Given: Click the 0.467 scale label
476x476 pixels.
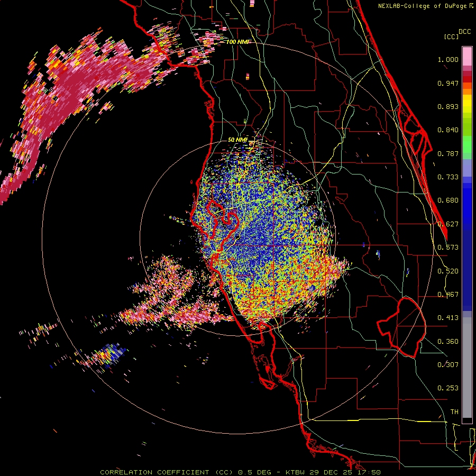Looking at the screenshot, I should 448,295.
